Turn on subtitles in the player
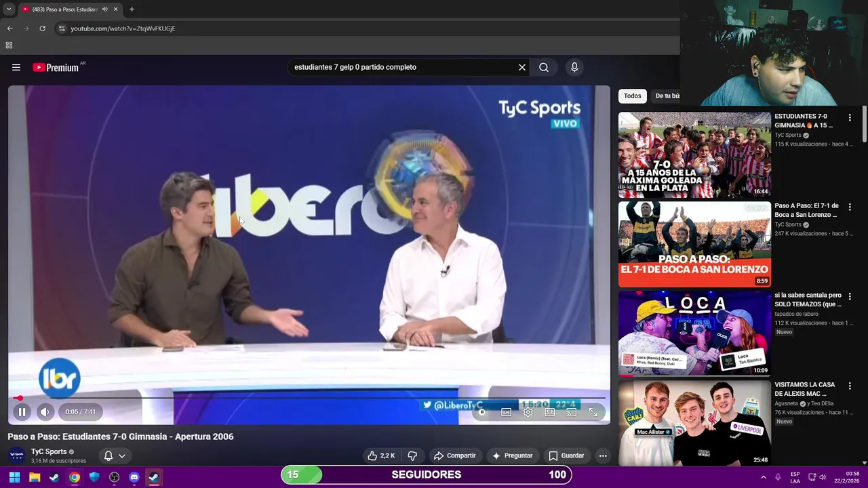This screenshot has height=488, width=868. (506, 412)
